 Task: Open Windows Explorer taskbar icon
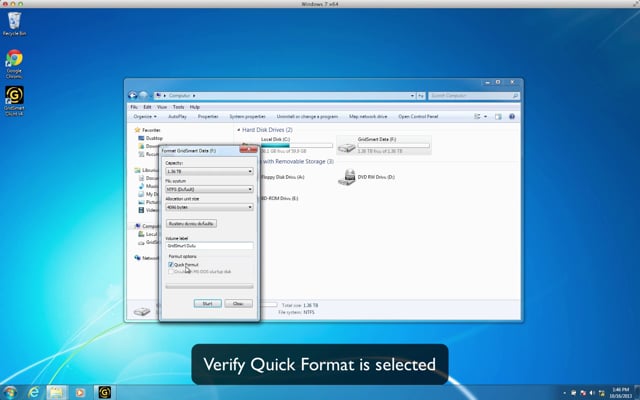tap(57, 392)
